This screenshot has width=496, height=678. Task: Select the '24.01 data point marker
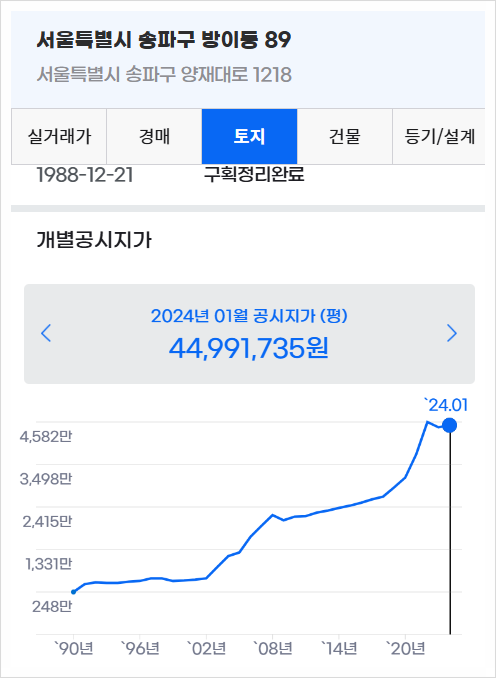pyautogui.click(x=450, y=425)
